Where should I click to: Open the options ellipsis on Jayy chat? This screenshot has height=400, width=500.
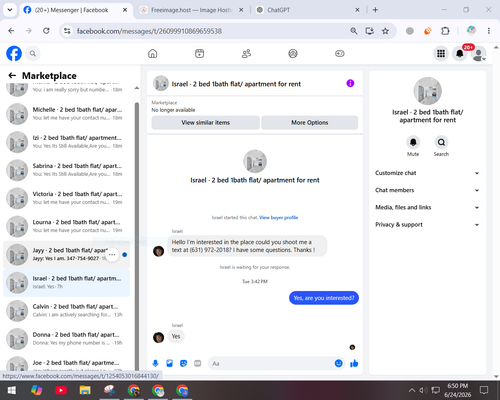click(112, 255)
